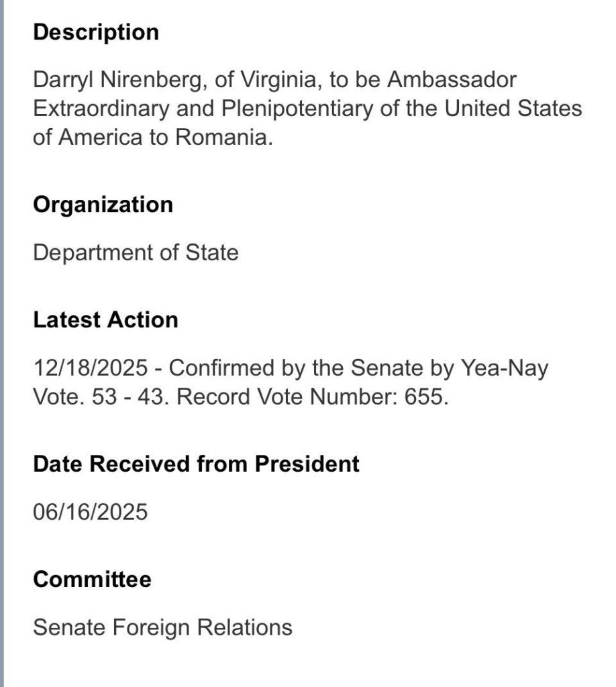The image size is (616, 687).
Task: Open the Department of State organization
Action: (136, 253)
